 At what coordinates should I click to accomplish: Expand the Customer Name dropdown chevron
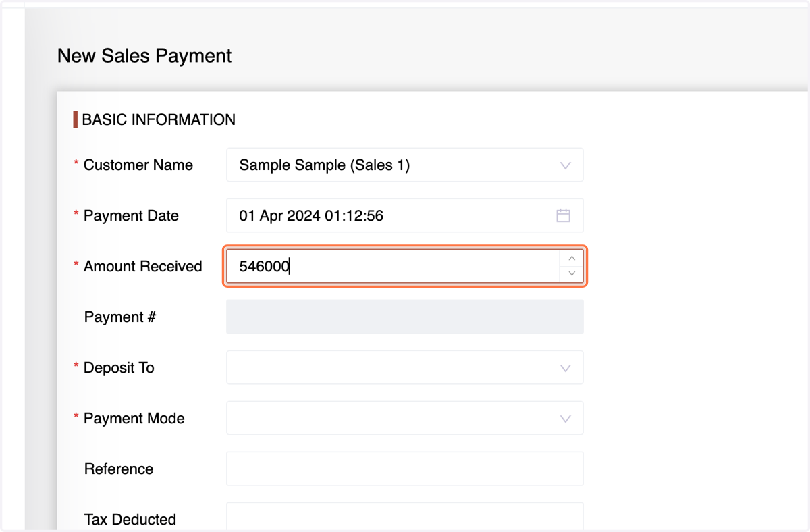point(566,165)
